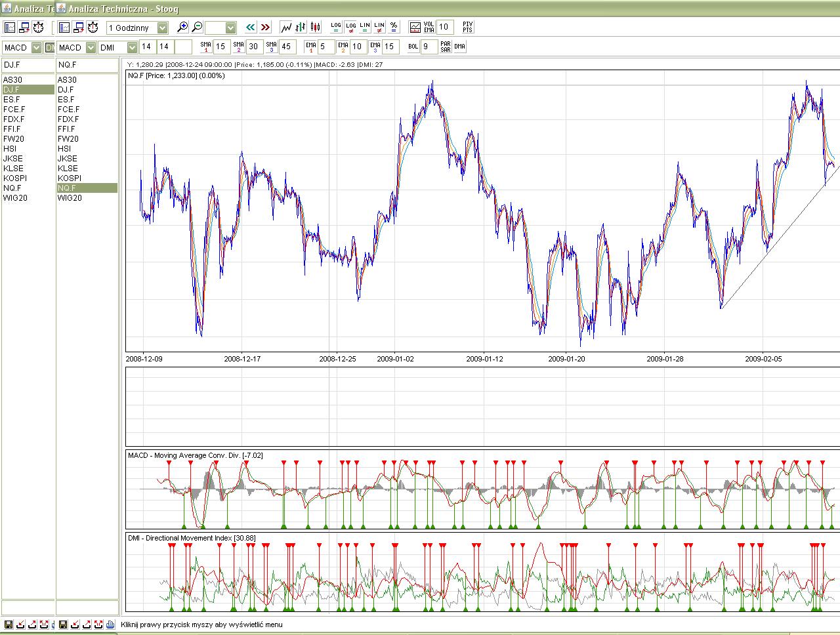840x635 pixels.
Task: Select KOSPI in the right symbol list
Action: click(x=70, y=178)
